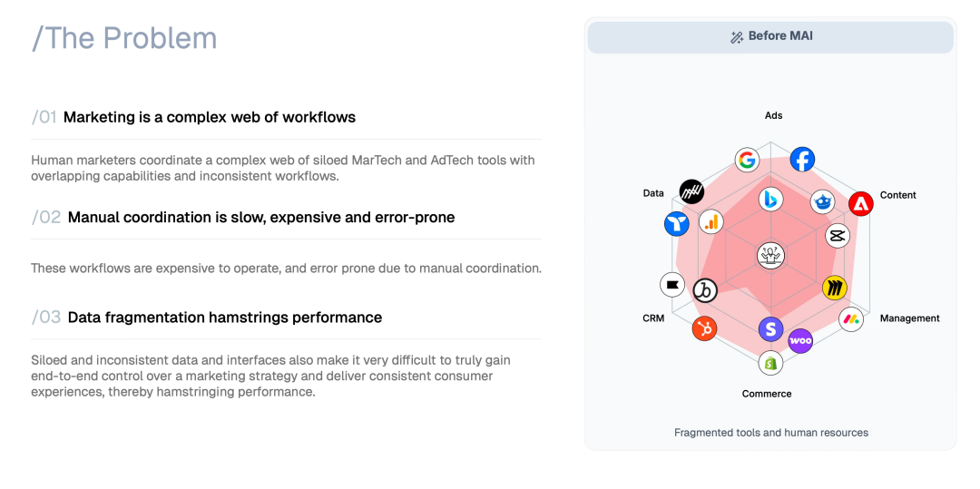
Task: Select the Bing icon in the chart
Action: point(772,199)
